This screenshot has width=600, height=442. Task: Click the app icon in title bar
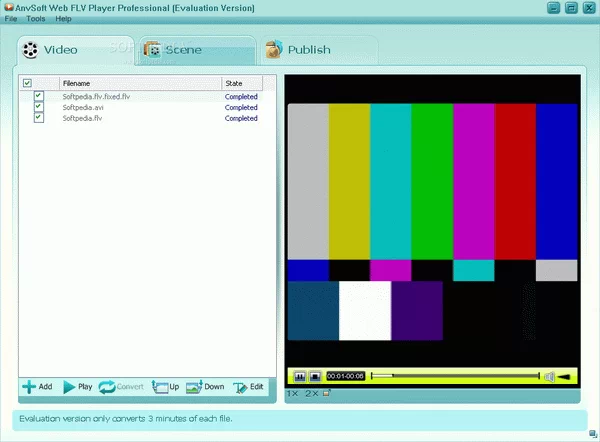click(8, 7)
